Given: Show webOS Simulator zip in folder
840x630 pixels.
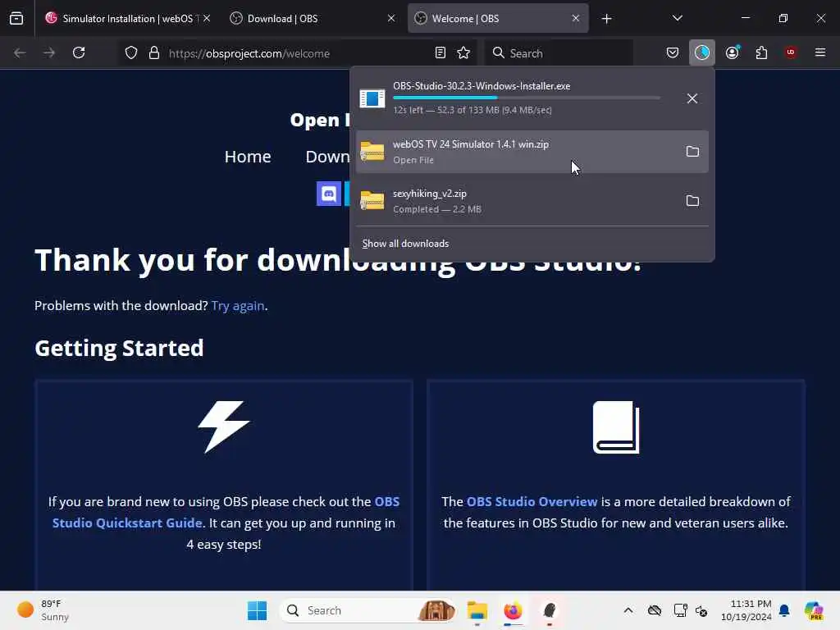Looking at the screenshot, I should pyautogui.click(x=692, y=152).
